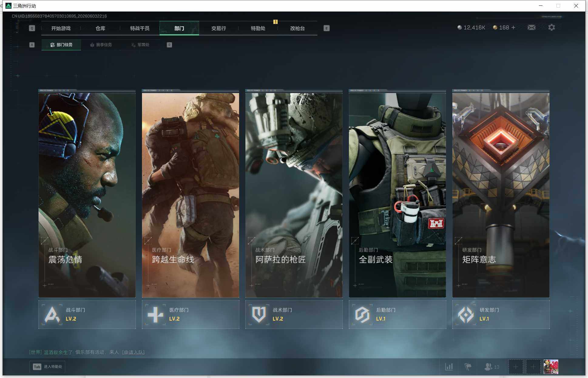The height and width of the screenshot is (378, 588).
Task: Click the Delta Force app logo in title bar
Action: [8, 6]
